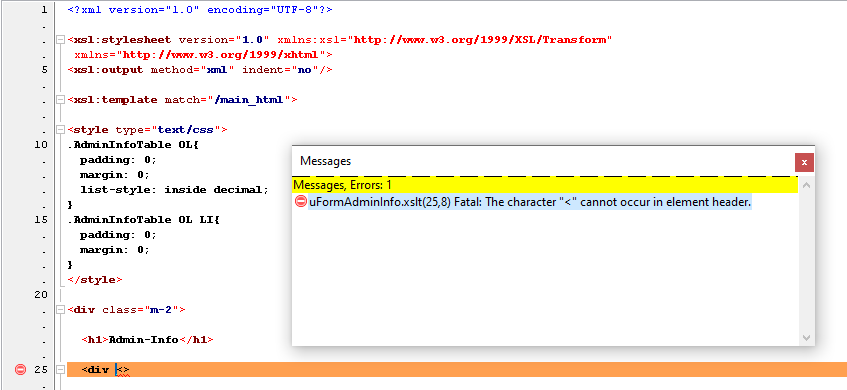Viewport: 847px width, 390px height.
Task: Click line number 10 in the gutter
Action: 41,145
